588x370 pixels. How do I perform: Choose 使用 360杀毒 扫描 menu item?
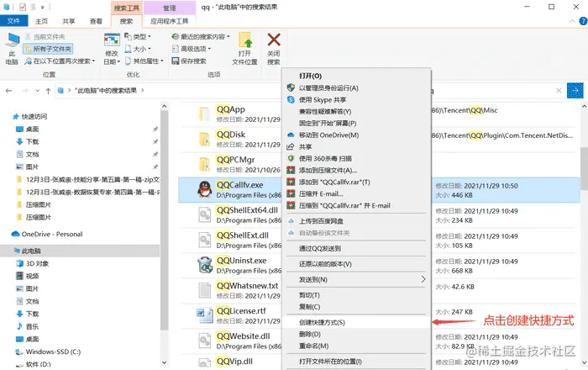coord(356,158)
